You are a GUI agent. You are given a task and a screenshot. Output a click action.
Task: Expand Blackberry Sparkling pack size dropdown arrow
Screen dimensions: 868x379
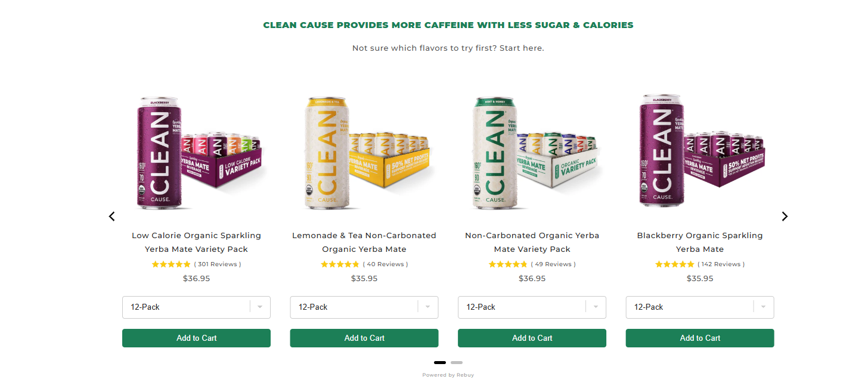[761, 307]
